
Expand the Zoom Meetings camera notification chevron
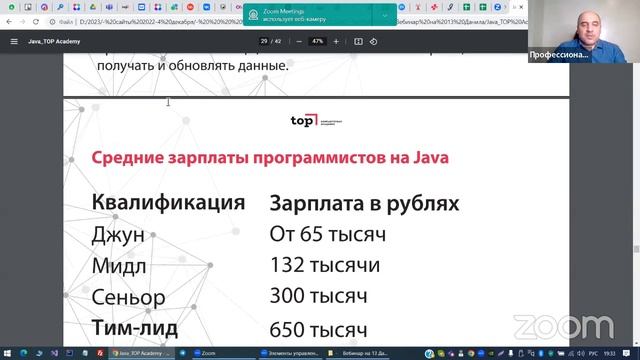[x=384, y=15]
